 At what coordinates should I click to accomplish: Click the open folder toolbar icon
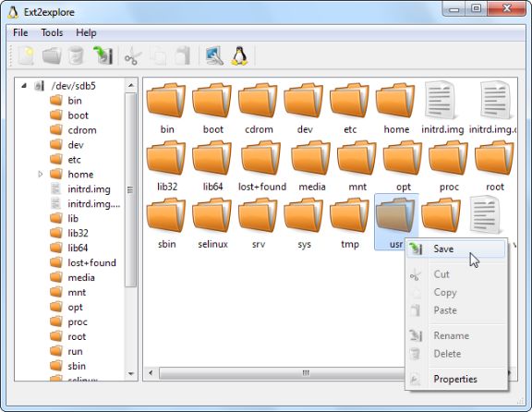coord(52,55)
